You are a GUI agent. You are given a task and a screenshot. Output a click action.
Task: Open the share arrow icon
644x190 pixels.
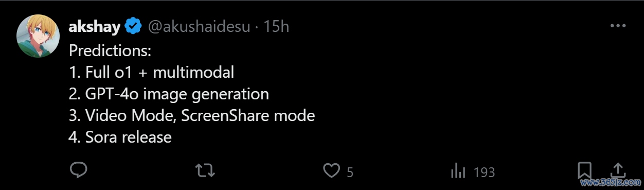tap(617, 170)
